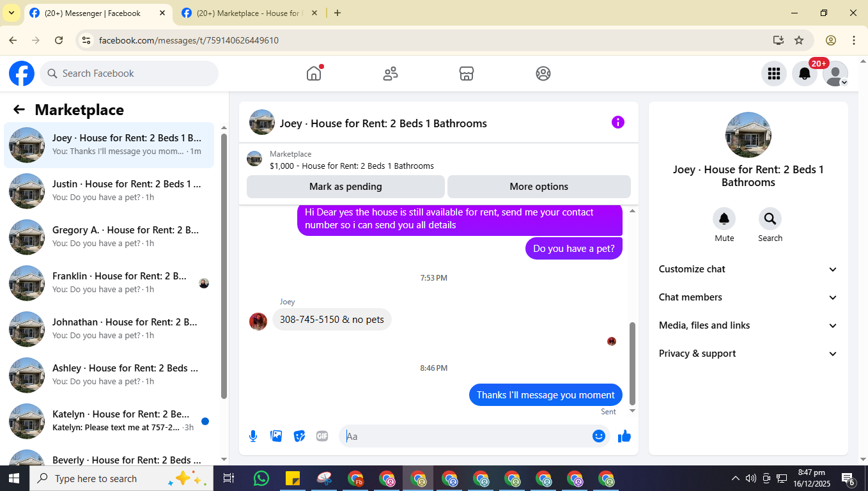Click the chat scroll-down arrow
This screenshot has width=868, height=491.
tap(633, 410)
